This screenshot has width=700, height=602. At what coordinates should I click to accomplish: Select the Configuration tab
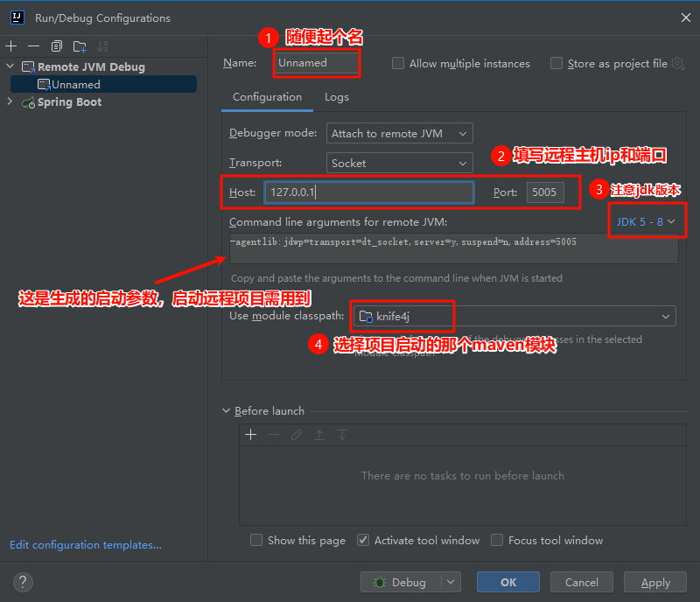[267, 97]
